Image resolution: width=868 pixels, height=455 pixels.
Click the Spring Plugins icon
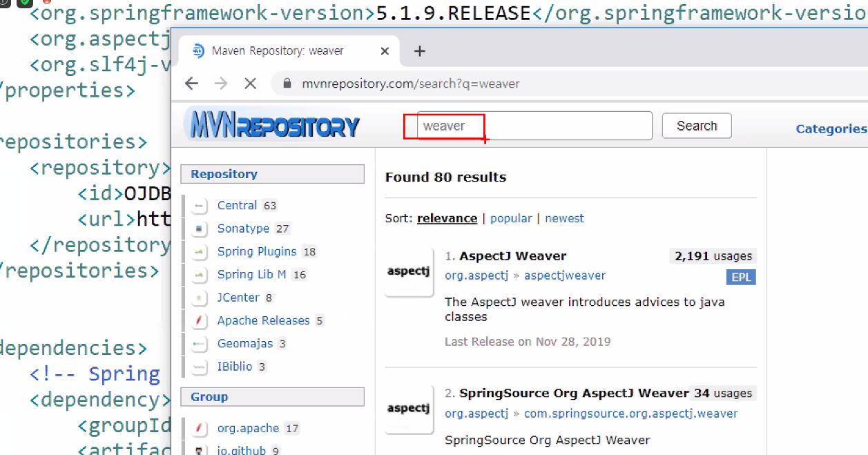pyautogui.click(x=200, y=252)
